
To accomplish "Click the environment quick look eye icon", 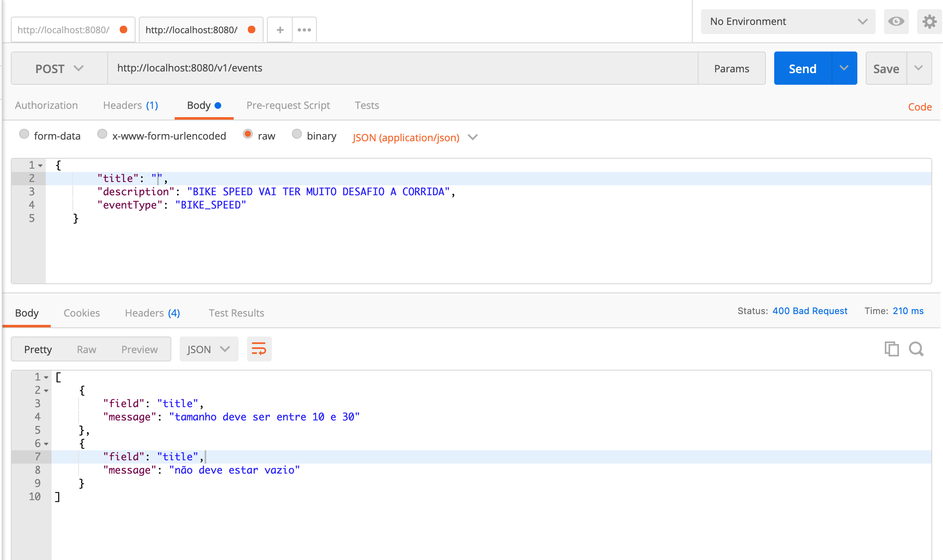I will (x=896, y=21).
